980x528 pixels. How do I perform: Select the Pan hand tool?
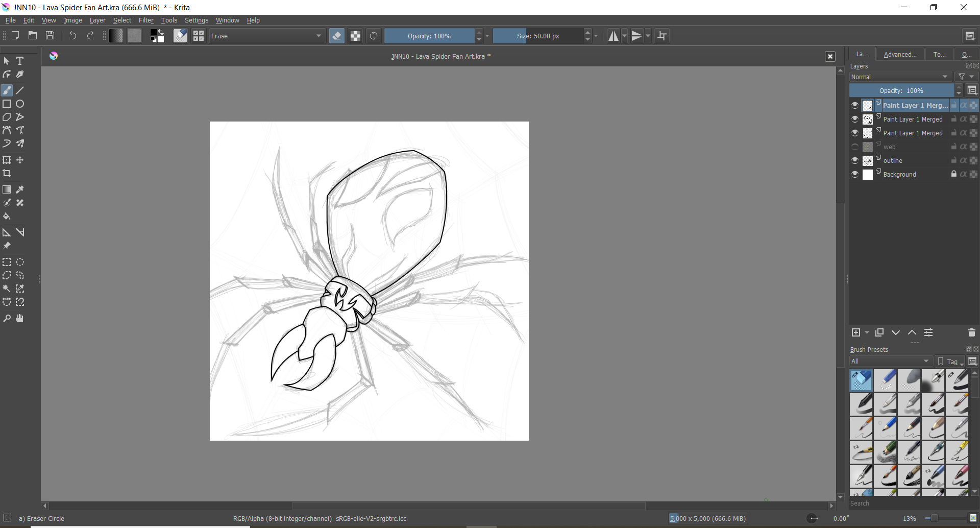[x=20, y=318]
